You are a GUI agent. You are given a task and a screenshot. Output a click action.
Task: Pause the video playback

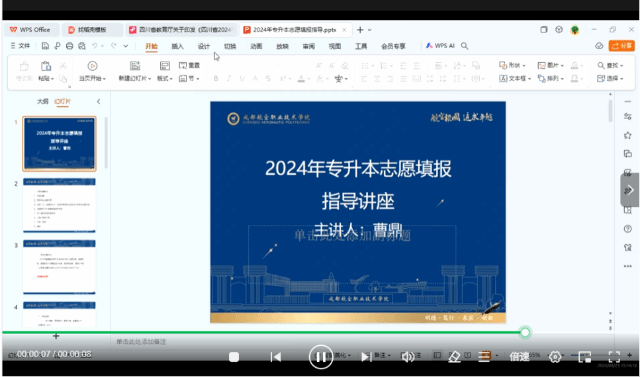320,357
